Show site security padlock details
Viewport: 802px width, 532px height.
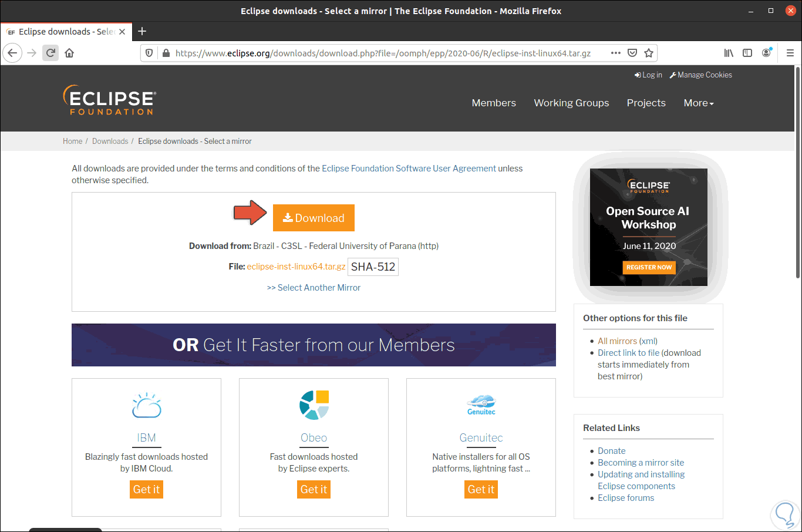[x=166, y=53]
